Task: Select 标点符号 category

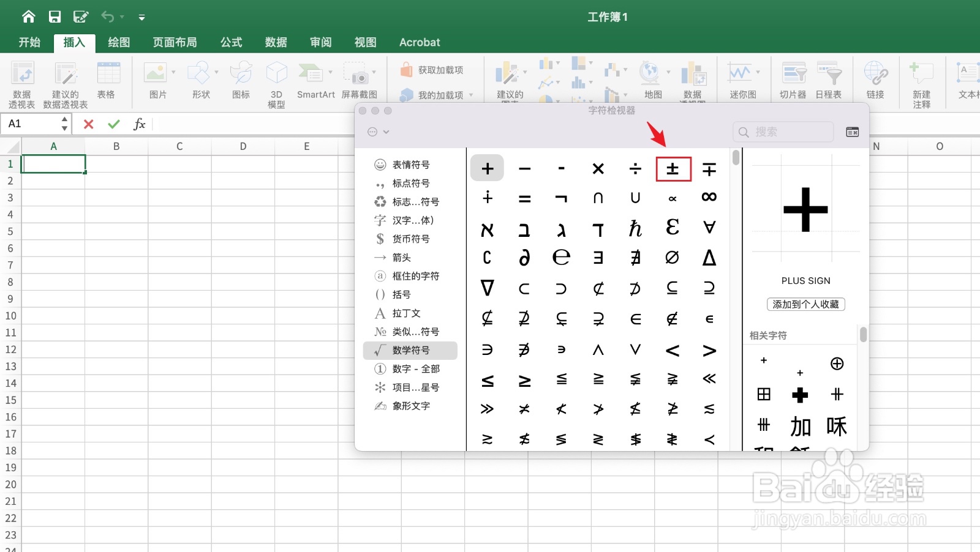Action: pyautogui.click(x=410, y=183)
